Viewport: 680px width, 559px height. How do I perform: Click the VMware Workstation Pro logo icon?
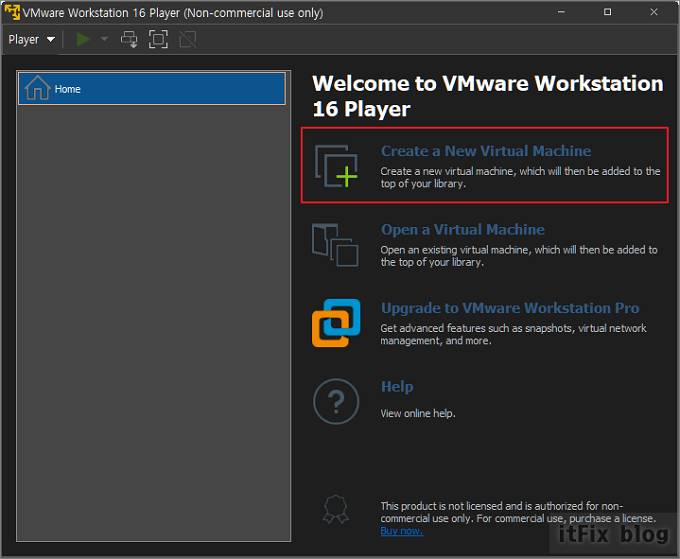pos(336,323)
